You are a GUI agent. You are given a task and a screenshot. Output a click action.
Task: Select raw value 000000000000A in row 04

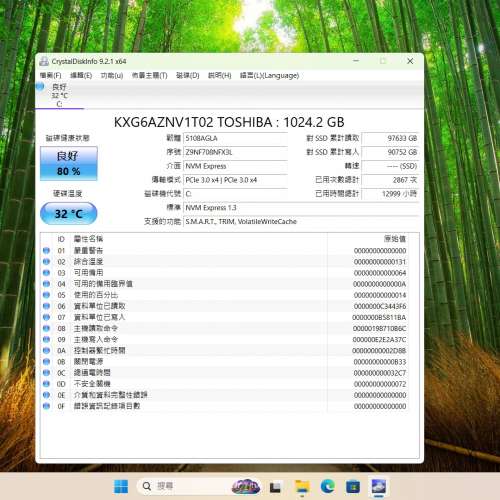380,284
